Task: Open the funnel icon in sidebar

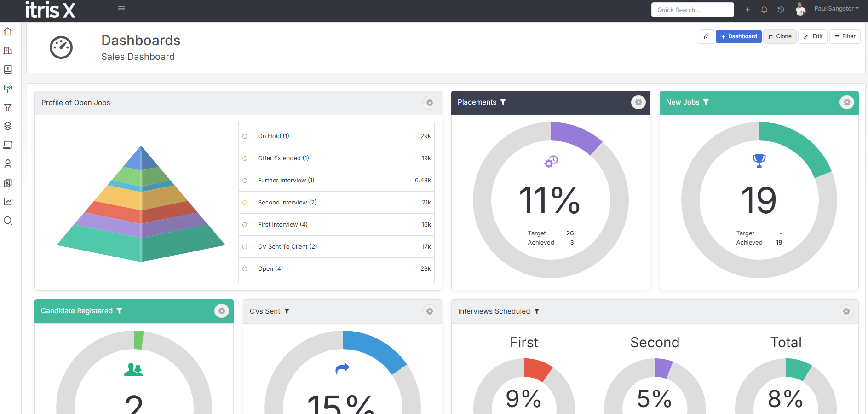Action: coord(8,107)
